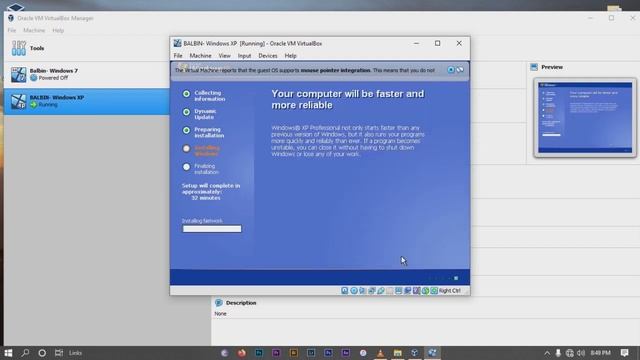The height and width of the screenshot is (360, 640).
Task: Click the display settings status bar icon
Action: click(398, 291)
